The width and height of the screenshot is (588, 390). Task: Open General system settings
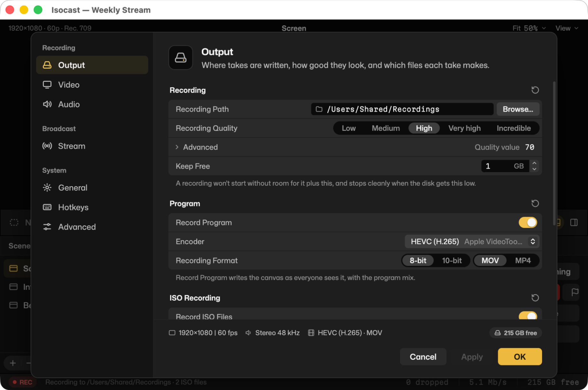pyautogui.click(x=92, y=188)
